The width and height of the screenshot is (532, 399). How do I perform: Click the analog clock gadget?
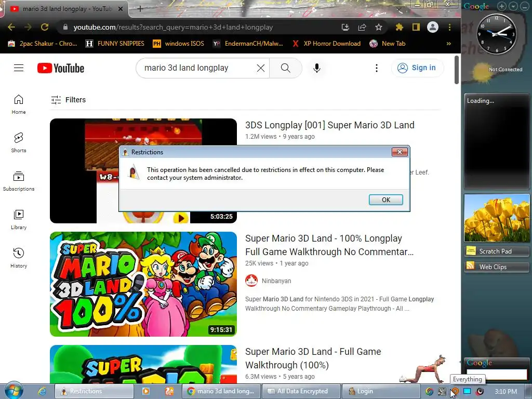496,34
